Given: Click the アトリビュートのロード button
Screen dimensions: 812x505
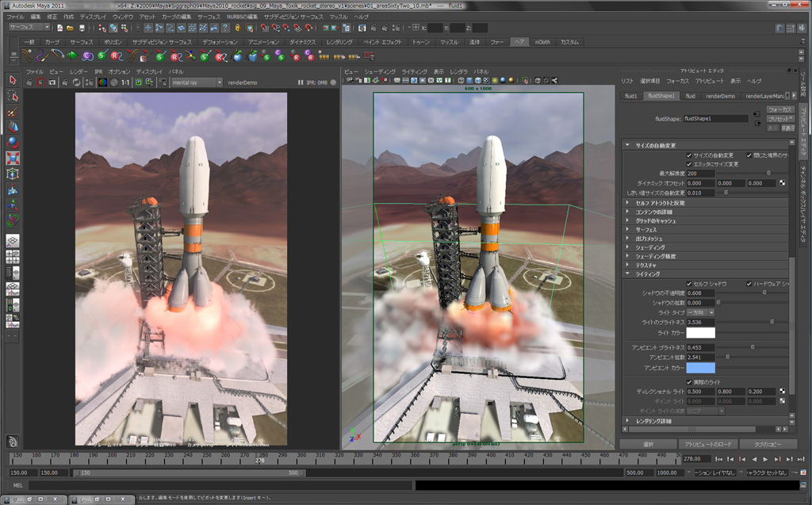Looking at the screenshot, I should pos(707,444).
